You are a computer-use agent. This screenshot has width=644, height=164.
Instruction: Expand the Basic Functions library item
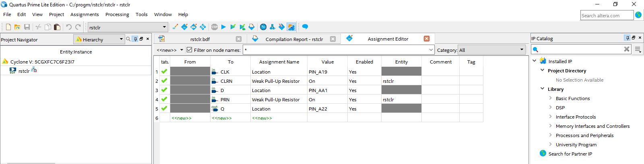coord(551,98)
